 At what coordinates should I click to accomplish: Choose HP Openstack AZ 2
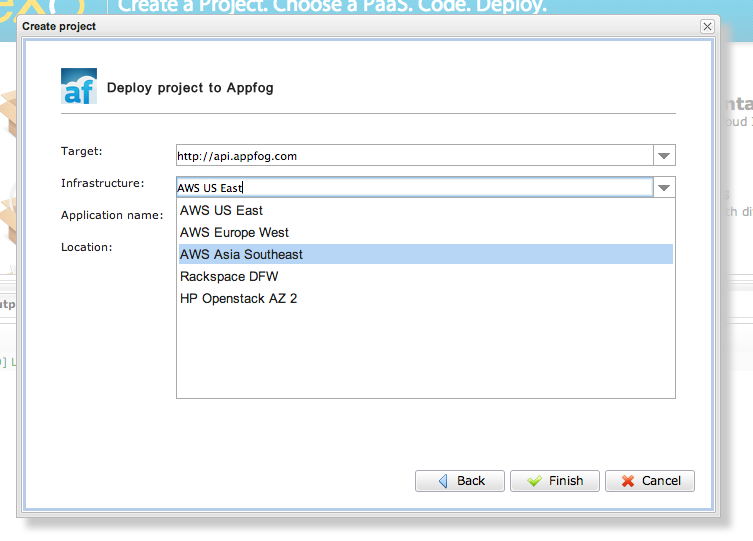pos(425,299)
